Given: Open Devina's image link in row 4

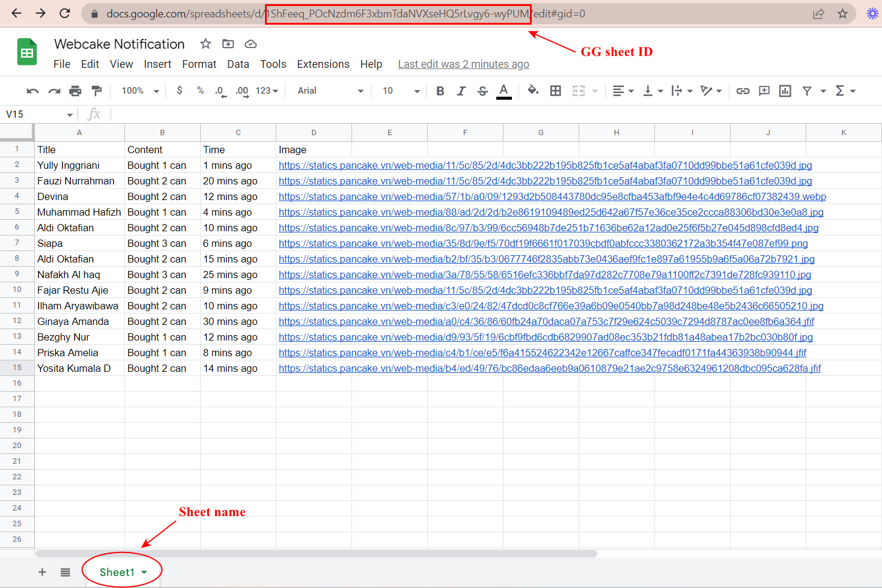Looking at the screenshot, I should pos(552,197).
